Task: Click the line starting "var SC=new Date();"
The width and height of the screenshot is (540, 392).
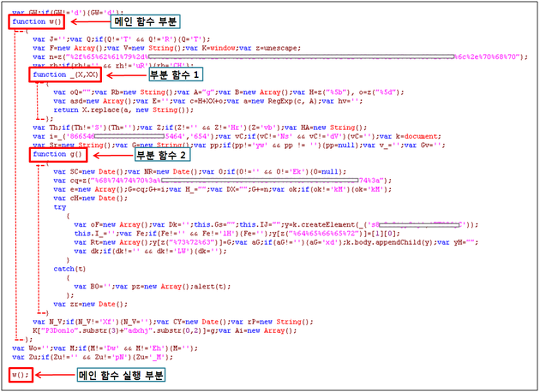Action: point(200,172)
